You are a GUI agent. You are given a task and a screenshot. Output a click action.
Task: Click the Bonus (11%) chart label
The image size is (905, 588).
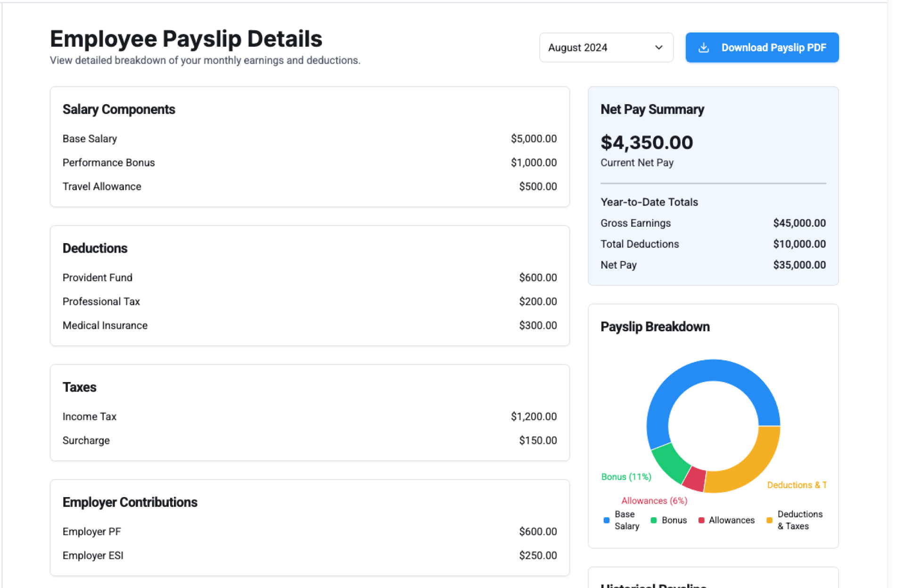626,477
